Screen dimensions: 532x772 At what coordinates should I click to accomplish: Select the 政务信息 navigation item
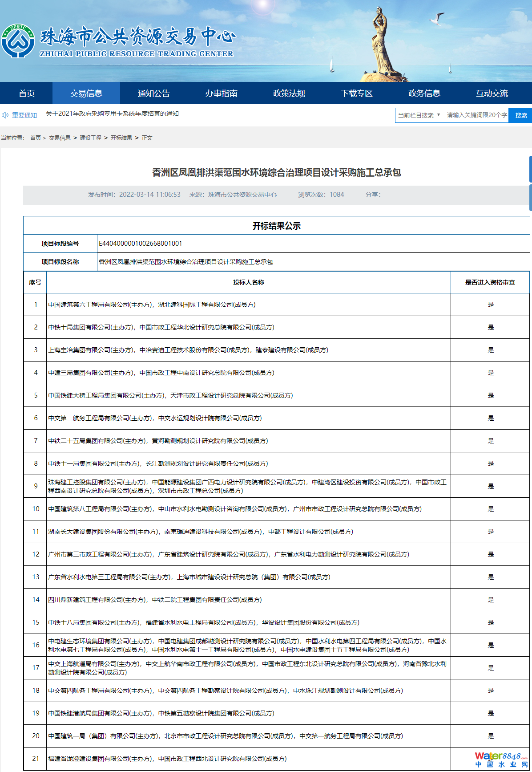(x=424, y=93)
